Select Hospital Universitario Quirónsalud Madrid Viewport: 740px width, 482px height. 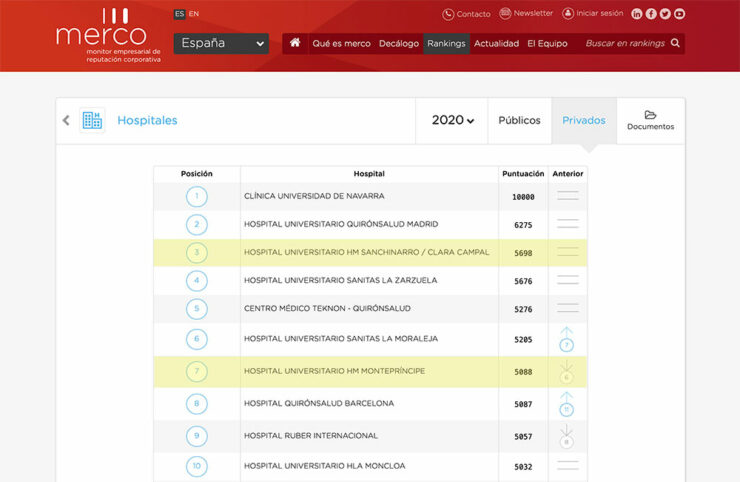pos(341,224)
